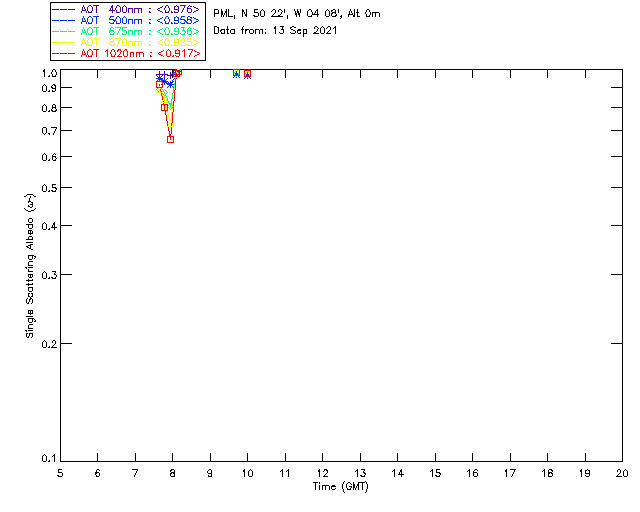Click y-axis tick label 0.7
The width and height of the screenshot is (640, 512).
click(x=49, y=131)
